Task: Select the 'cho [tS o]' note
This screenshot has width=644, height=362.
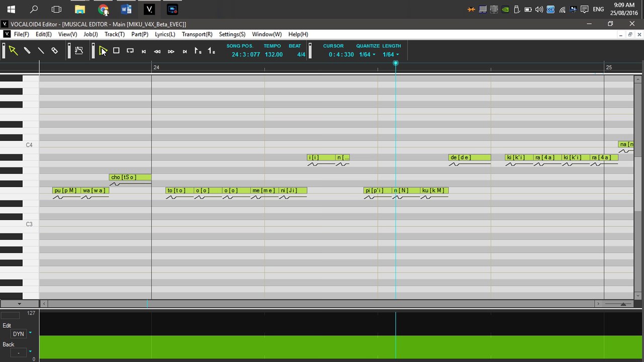Action: click(x=130, y=177)
